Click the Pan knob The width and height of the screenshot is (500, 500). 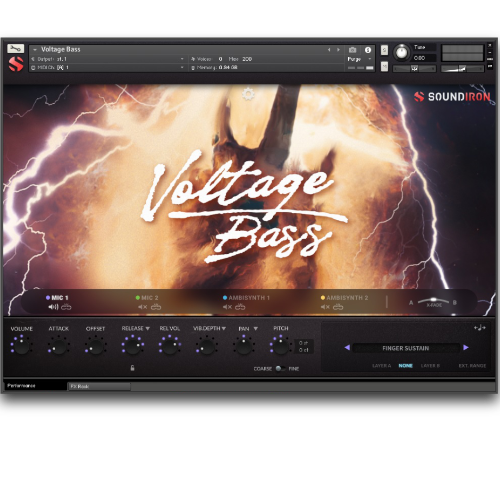click(244, 346)
